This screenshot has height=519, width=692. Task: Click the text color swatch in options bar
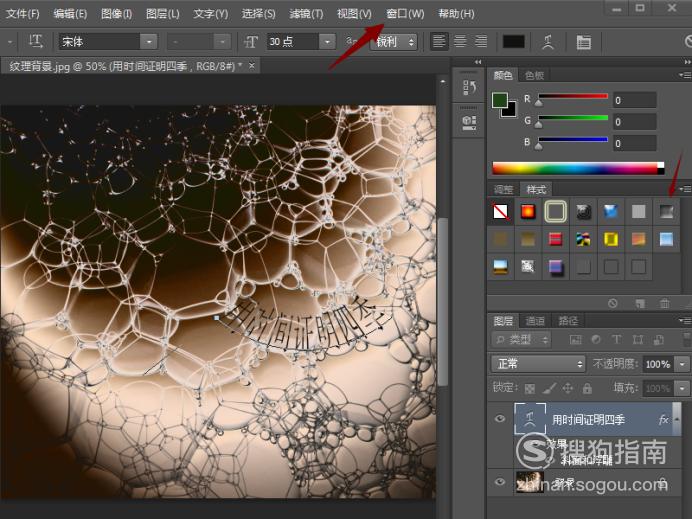(x=514, y=42)
